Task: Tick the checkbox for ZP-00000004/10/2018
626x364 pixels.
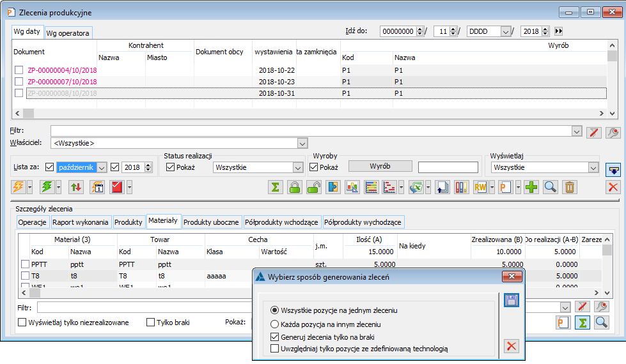Action: coord(19,70)
